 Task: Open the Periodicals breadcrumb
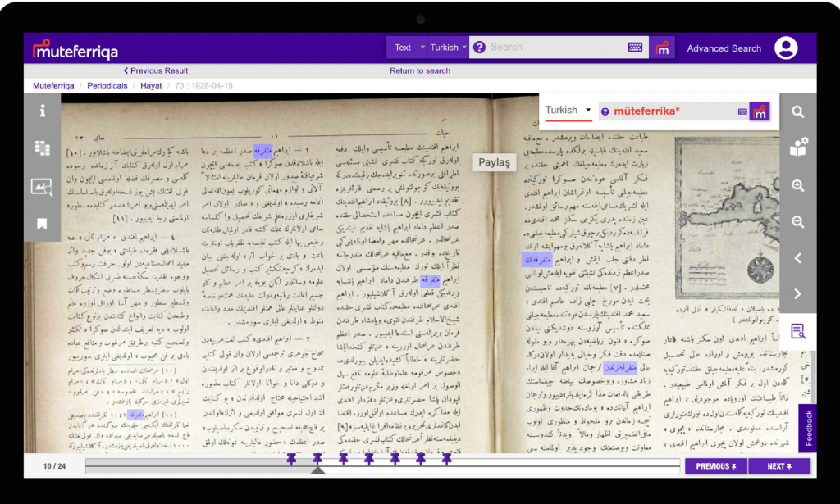point(107,85)
